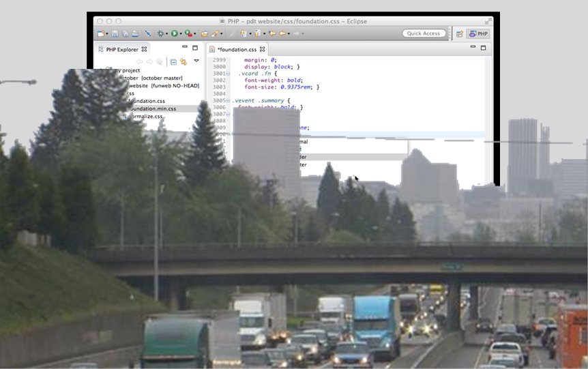Screen dimensions: 588x369
Task: Click the 'margin: 0;' code line
Action: point(261,60)
